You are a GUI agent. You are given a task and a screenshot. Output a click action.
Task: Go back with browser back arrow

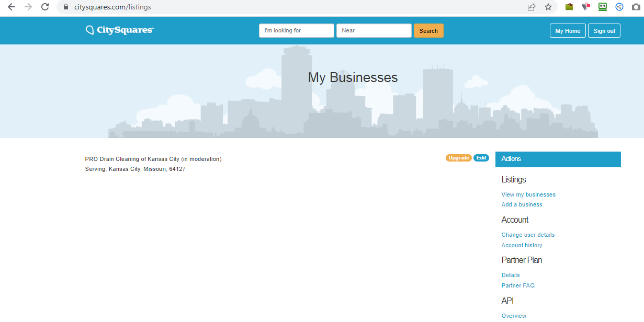click(x=12, y=7)
